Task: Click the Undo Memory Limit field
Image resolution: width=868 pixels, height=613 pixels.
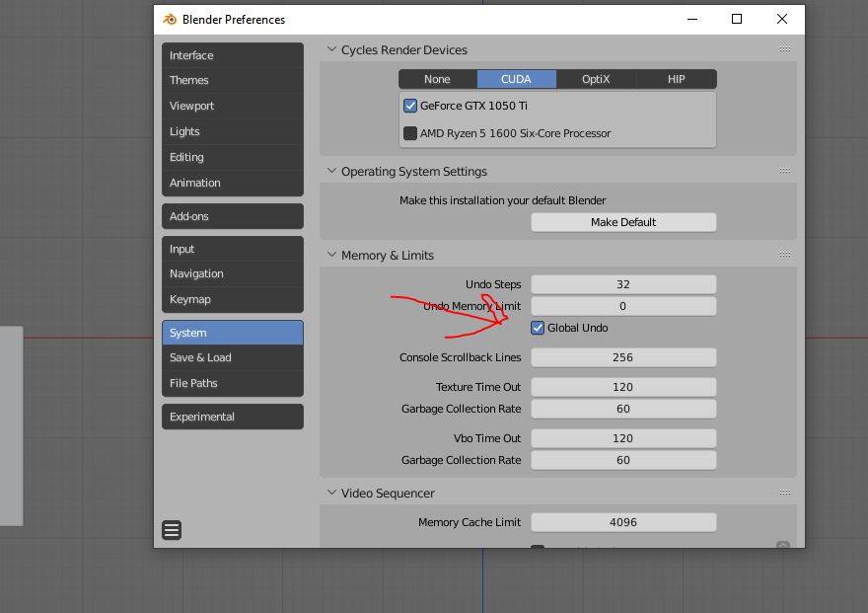Action: pyautogui.click(x=623, y=306)
